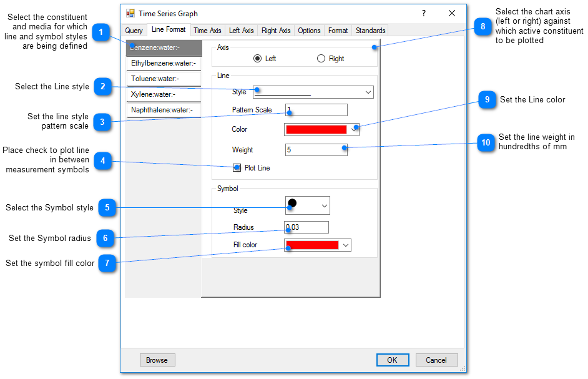This screenshot has height=379, width=588.
Task: Select the Left axis radio button
Action: pos(257,59)
